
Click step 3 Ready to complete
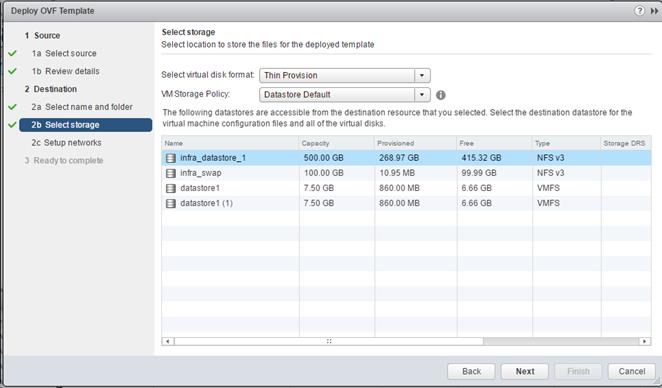click(64, 160)
